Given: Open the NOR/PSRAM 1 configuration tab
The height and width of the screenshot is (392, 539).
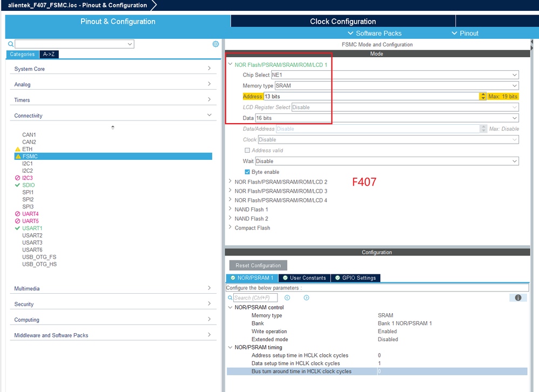Looking at the screenshot, I should point(252,278).
